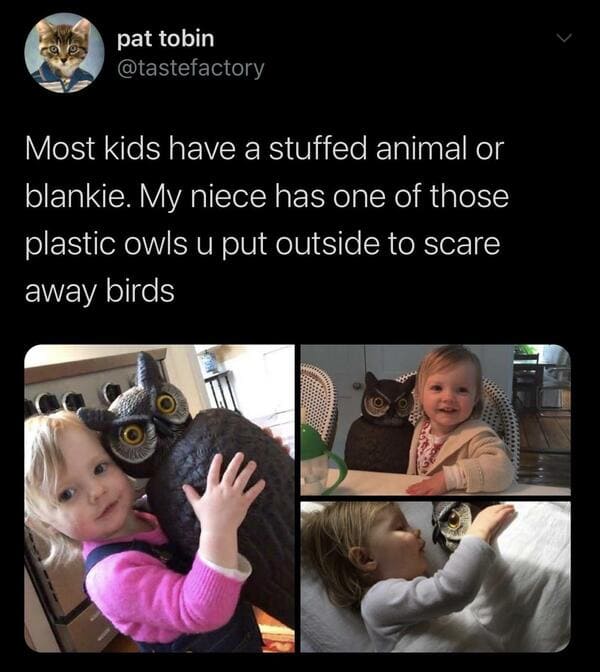Open the photo of girl seated beside owl
Image resolution: width=600 pixels, height=672 pixels.
pyautogui.click(x=435, y=420)
